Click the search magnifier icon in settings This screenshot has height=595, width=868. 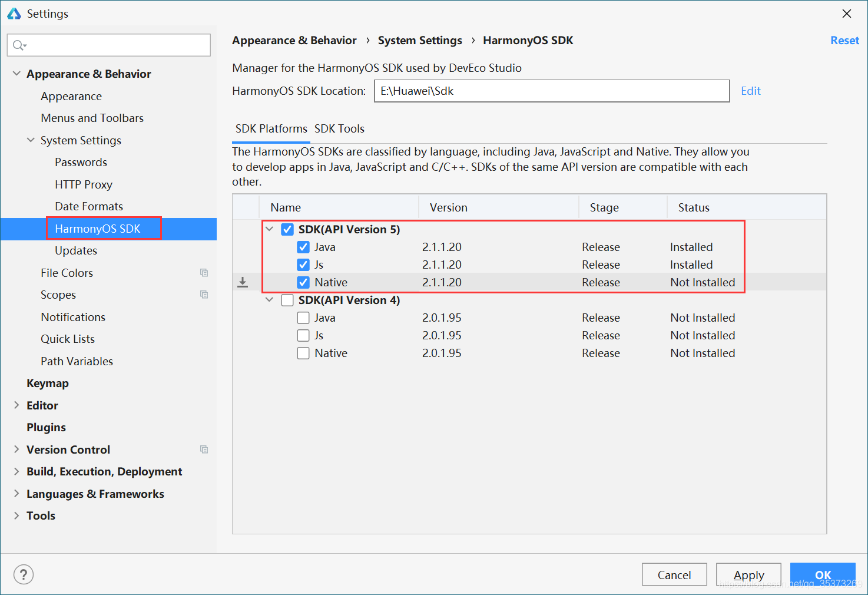(19, 45)
